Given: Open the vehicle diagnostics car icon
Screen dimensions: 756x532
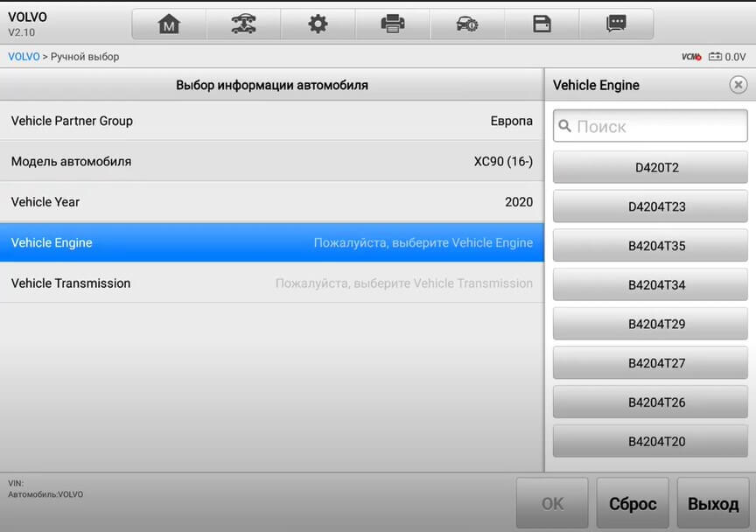Looking at the screenshot, I should pyautogui.click(x=243, y=24).
